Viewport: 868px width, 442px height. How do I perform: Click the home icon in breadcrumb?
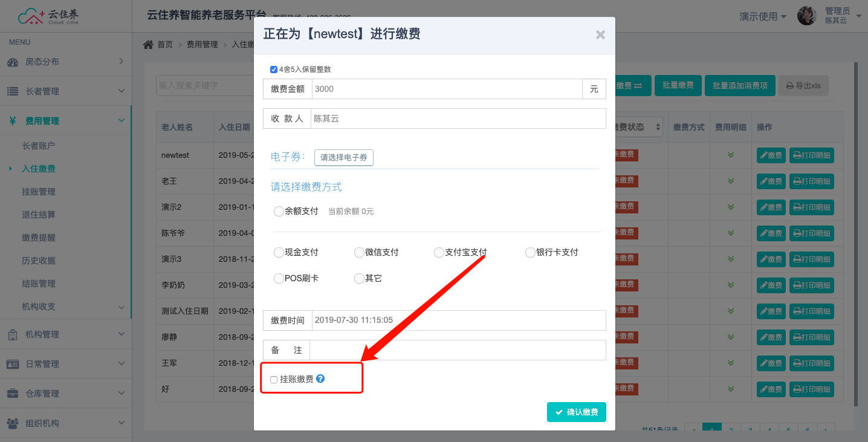tap(148, 44)
